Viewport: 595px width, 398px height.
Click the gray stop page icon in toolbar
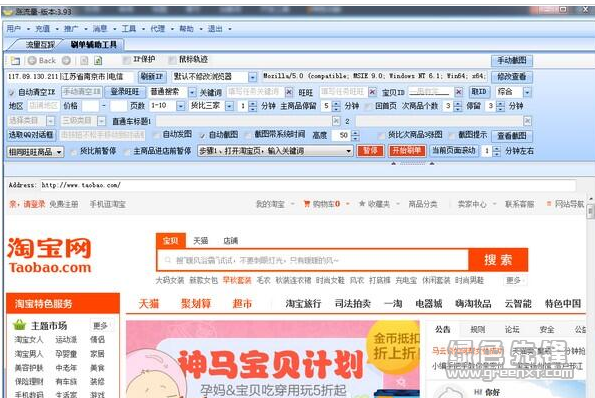point(84,61)
